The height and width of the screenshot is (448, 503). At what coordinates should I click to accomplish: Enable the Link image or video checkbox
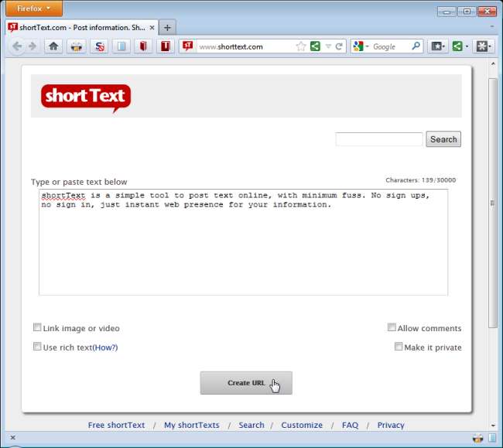(x=37, y=328)
